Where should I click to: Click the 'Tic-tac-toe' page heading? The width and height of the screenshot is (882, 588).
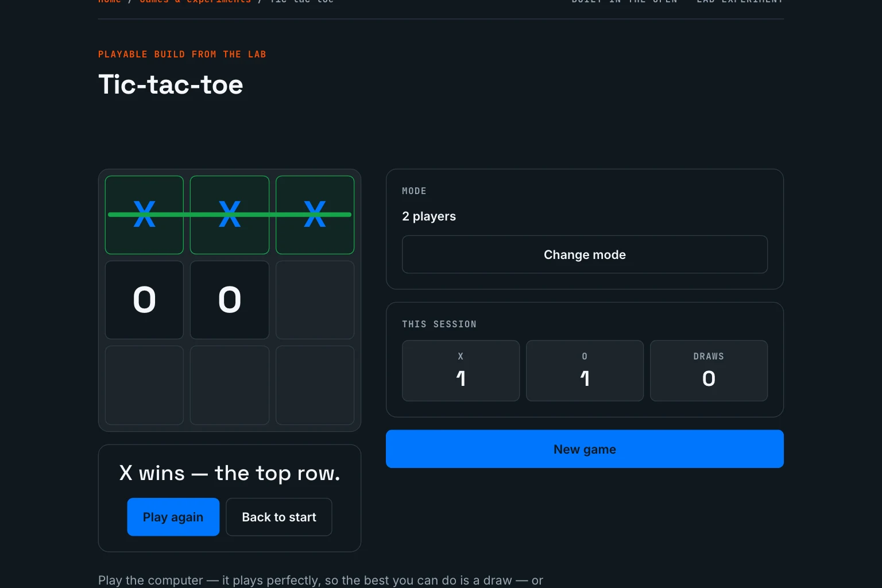tap(171, 84)
